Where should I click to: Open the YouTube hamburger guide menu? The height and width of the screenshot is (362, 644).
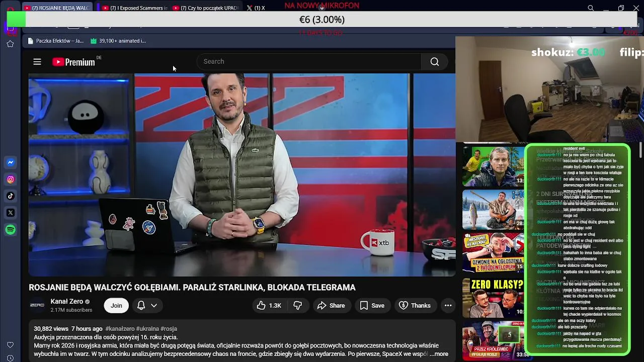[x=37, y=62]
